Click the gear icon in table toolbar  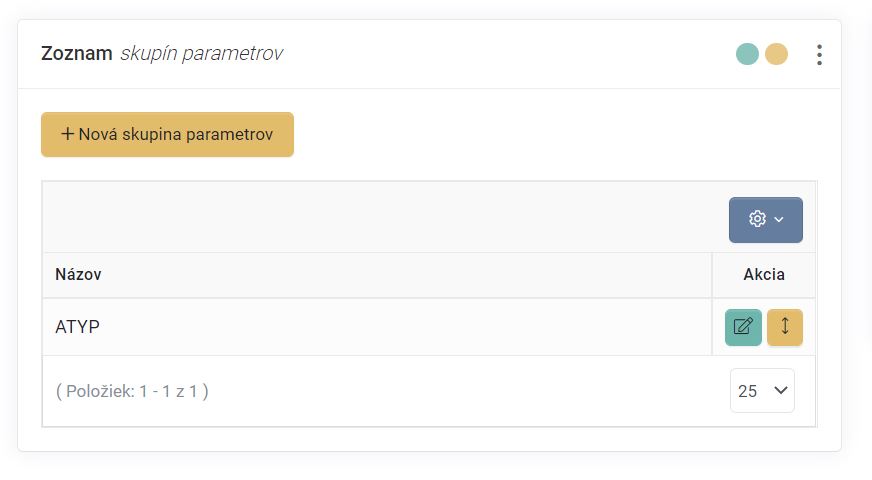757,219
